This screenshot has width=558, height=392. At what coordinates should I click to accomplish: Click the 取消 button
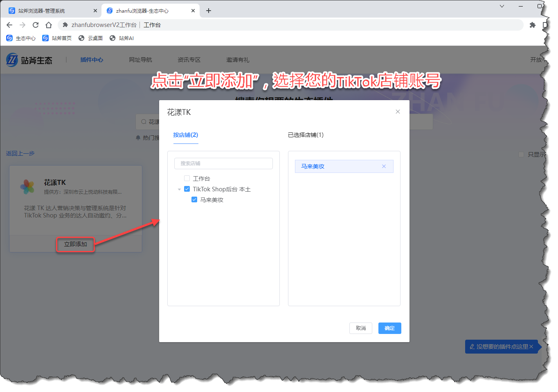click(360, 328)
